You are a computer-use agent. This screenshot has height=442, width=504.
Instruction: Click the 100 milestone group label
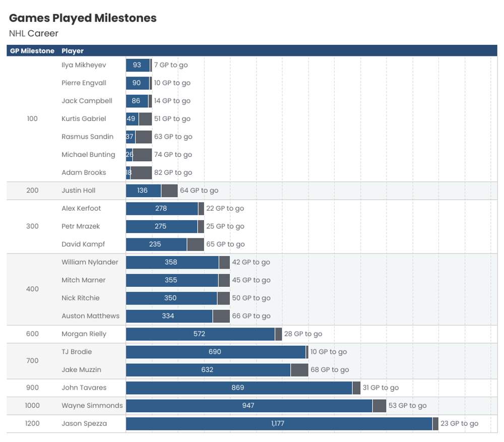(32, 118)
